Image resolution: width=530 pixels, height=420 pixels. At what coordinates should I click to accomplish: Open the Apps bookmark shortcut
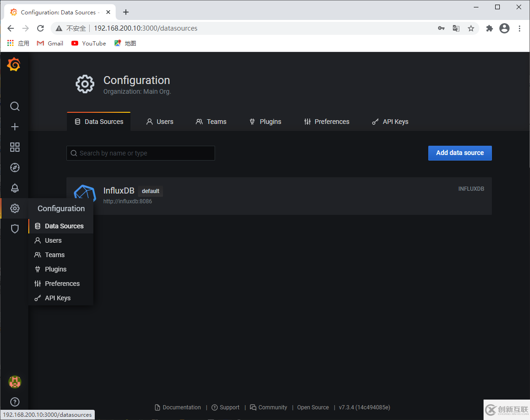click(18, 43)
